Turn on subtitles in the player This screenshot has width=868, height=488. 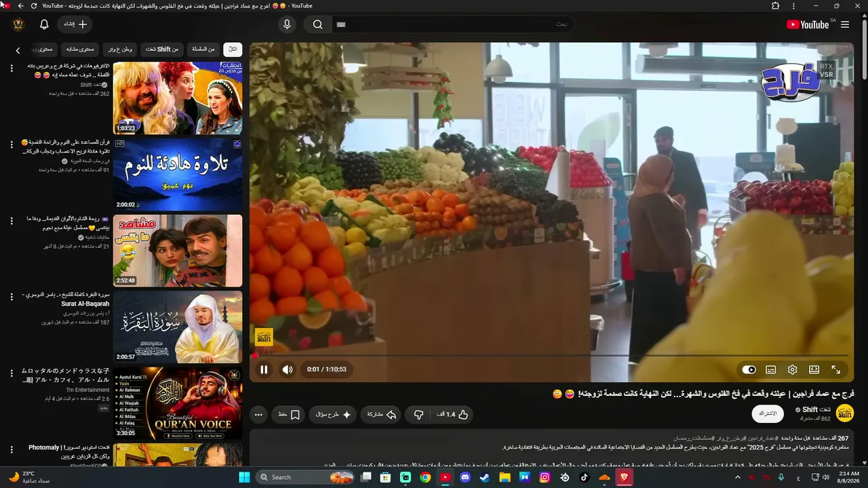pos(771,369)
